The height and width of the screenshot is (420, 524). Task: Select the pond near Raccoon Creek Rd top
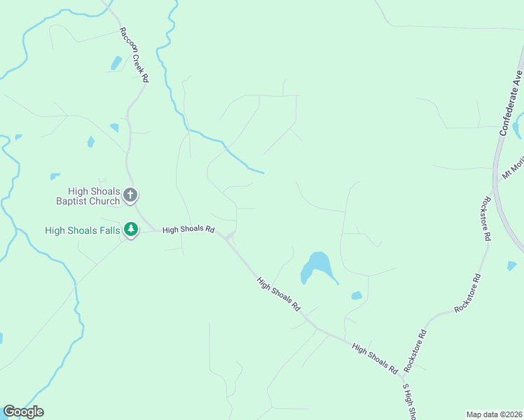116,63
